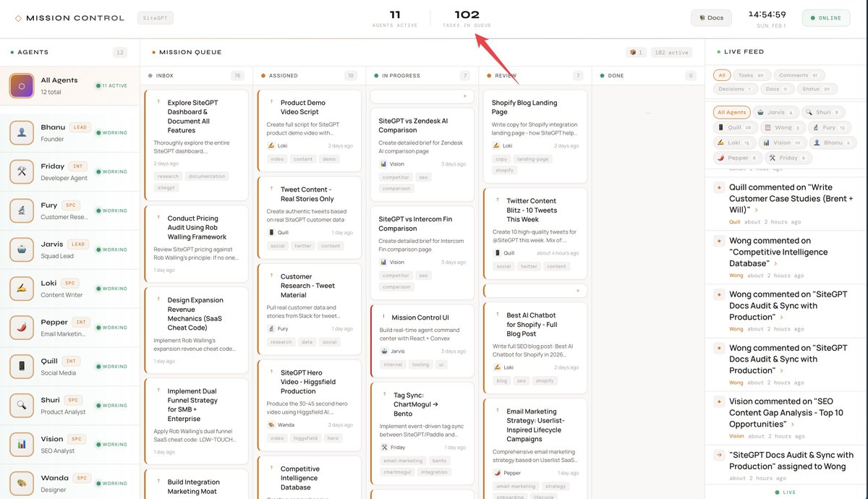Click Jarvis assignee icon on Mission Control UI card
The width and height of the screenshot is (868, 499).
tap(384, 351)
